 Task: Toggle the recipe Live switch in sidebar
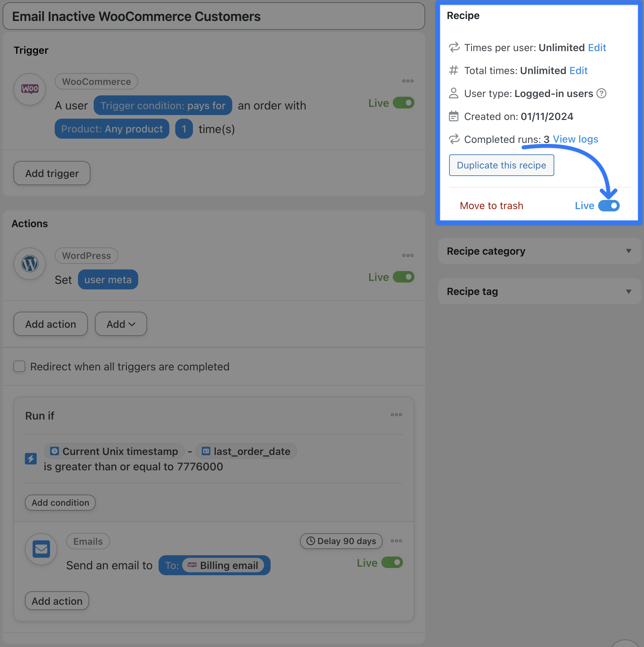tap(609, 206)
